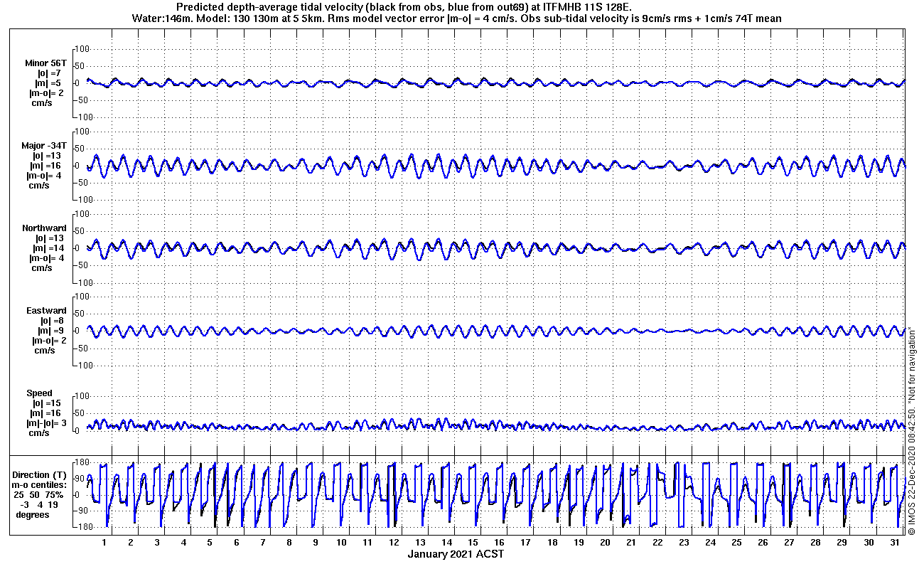Click the 'January 2021 ACST' axis label

click(456, 553)
